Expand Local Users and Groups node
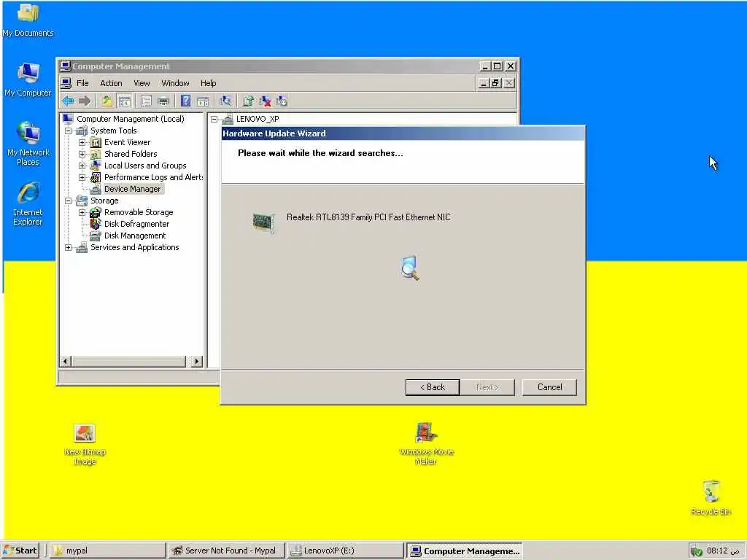 (82, 166)
